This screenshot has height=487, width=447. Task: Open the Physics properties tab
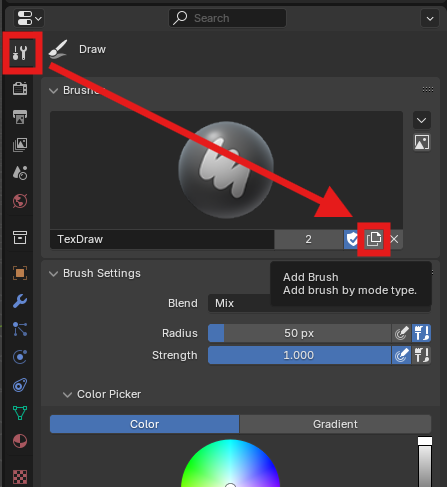[20, 357]
